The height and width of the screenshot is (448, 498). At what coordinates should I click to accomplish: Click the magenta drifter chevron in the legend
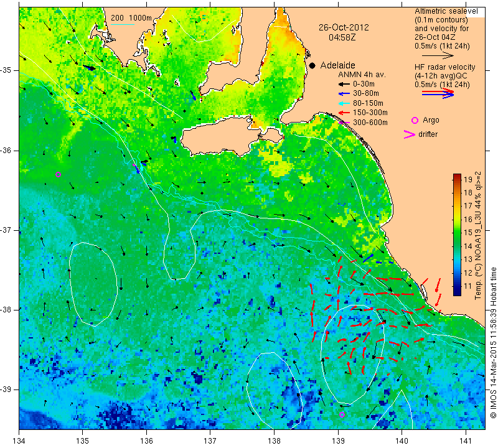click(410, 134)
